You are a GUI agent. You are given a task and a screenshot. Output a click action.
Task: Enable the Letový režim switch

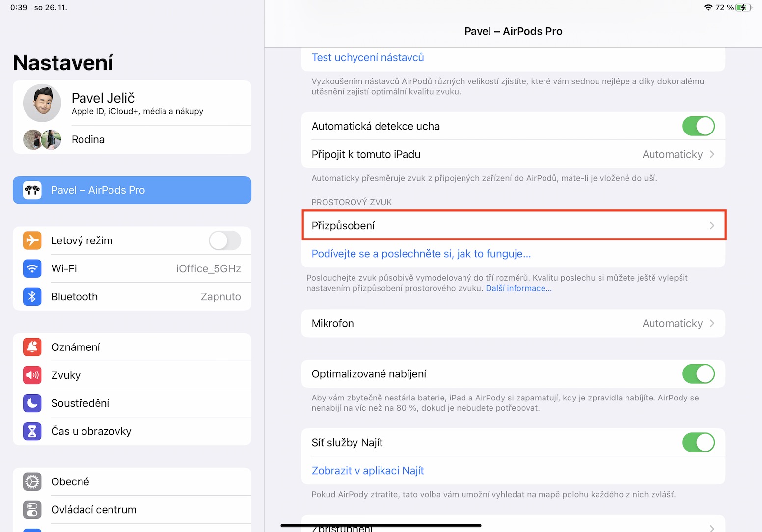(224, 240)
